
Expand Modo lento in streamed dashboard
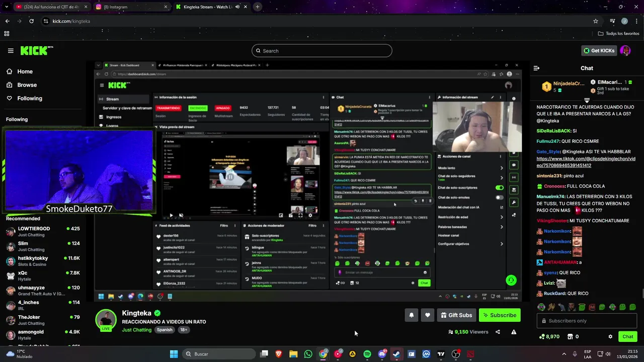[501, 168]
